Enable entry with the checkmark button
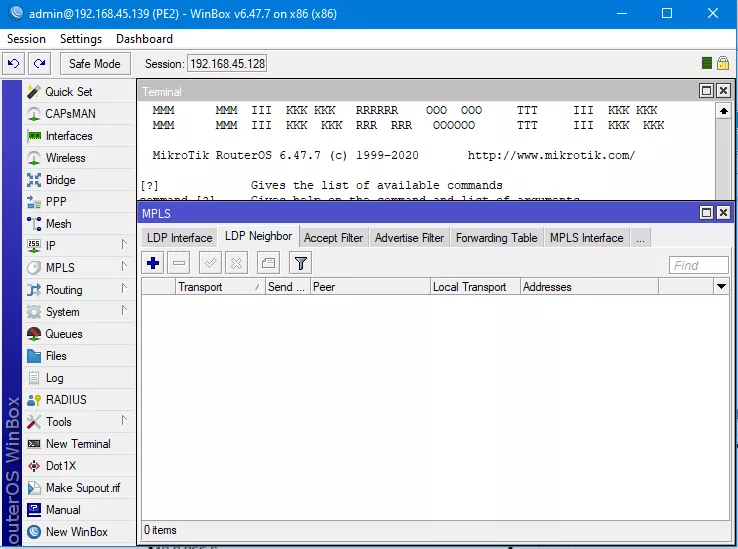The height and width of the screenshot is (549, 738). point(210,263)
